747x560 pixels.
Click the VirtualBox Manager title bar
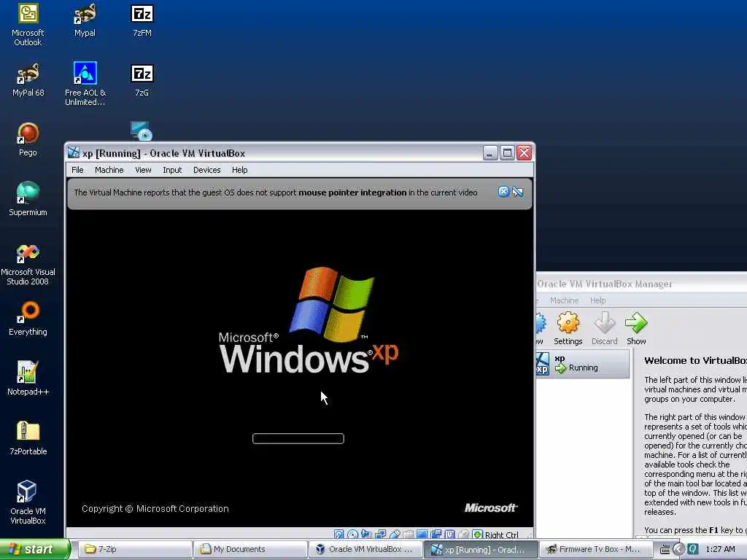pyautogui.click(x=641, y=284)
